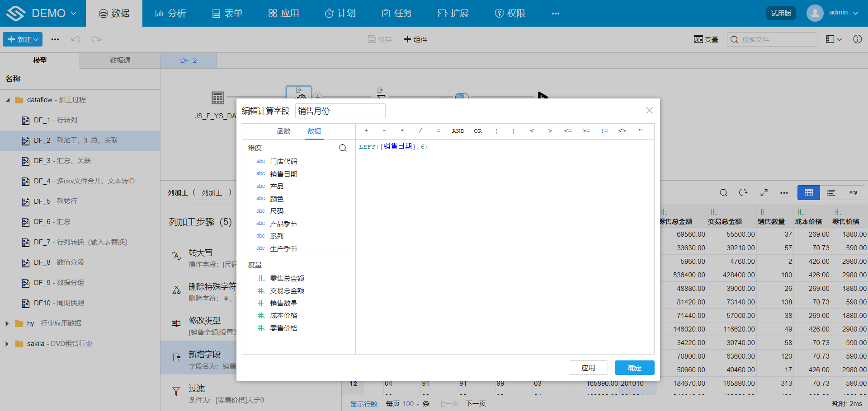868x411 pixels.
Task: Click the redo arrow icon
Action: click(96, 39)
